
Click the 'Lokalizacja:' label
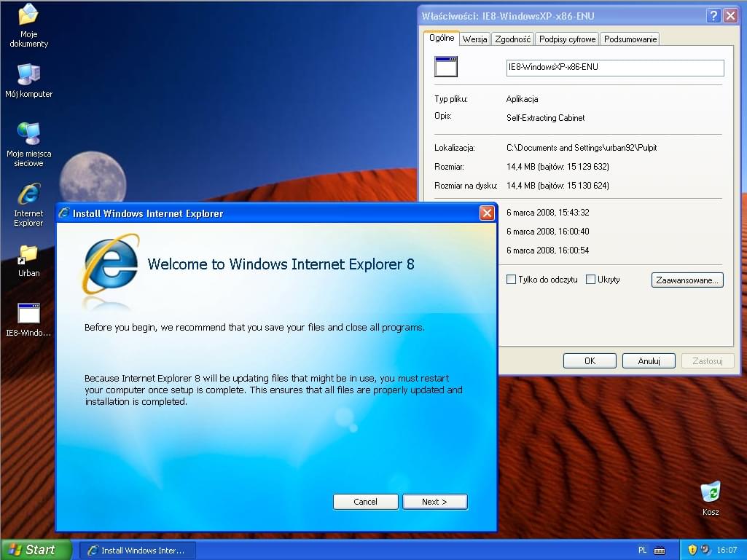coord(455,148)
